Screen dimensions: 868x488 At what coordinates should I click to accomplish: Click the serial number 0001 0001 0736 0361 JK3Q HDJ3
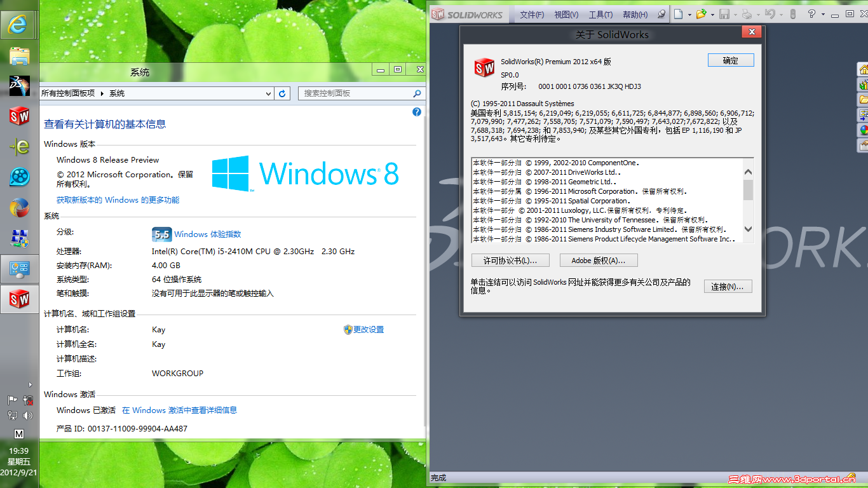(x=590, y=86)
